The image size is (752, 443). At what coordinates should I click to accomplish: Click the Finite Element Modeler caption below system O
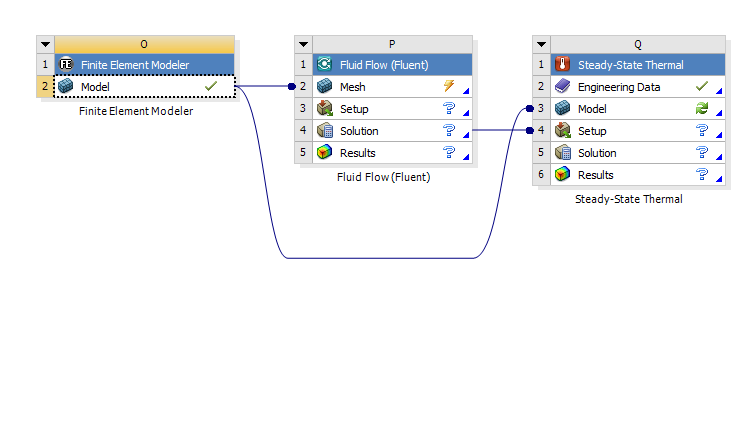click(136, 111)
